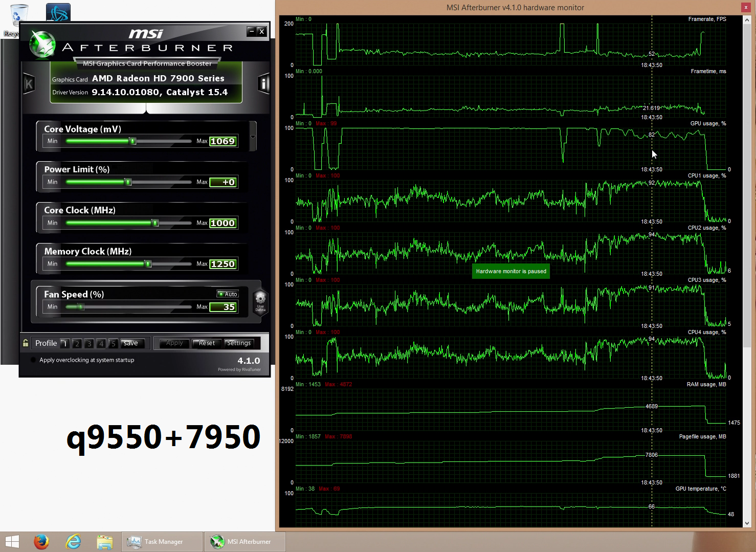Click the hardware monitor title bar text

coord(515,7)
